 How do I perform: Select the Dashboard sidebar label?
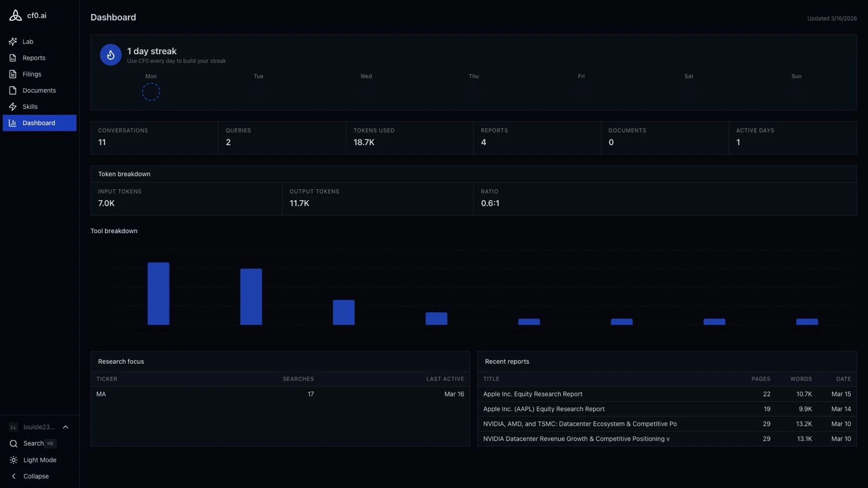pos(39,123)
